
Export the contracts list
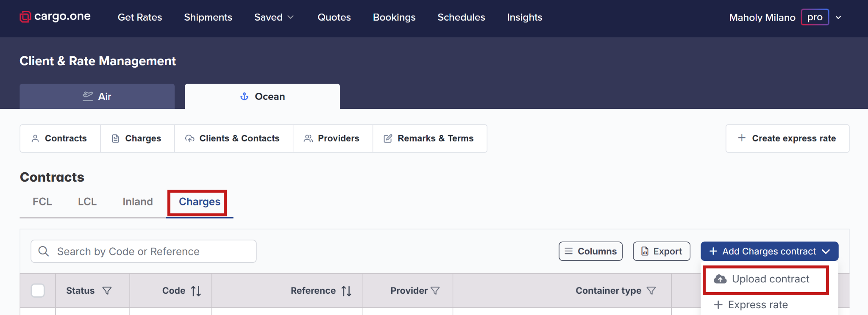tap(662, 251)
